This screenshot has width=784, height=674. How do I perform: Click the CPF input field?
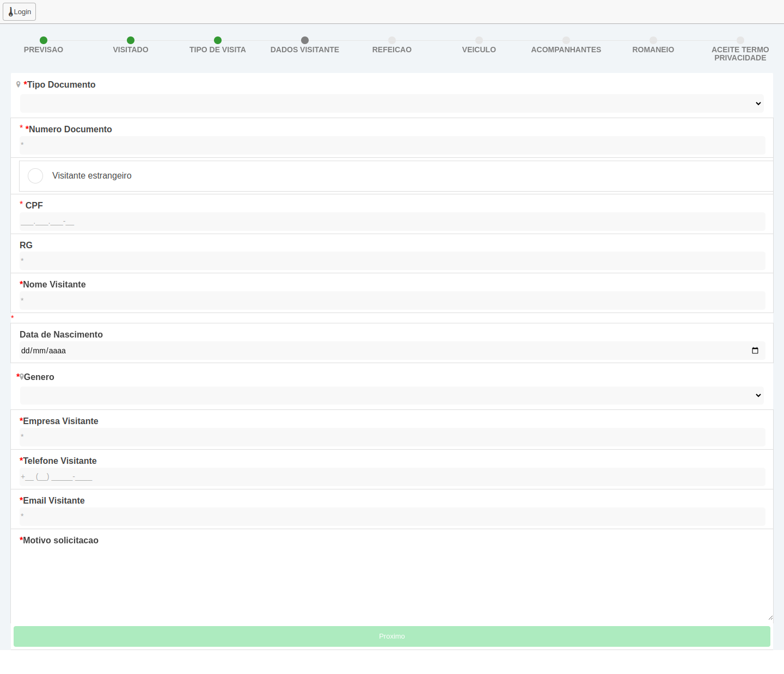pyautogui.click(x=392, y=222)
